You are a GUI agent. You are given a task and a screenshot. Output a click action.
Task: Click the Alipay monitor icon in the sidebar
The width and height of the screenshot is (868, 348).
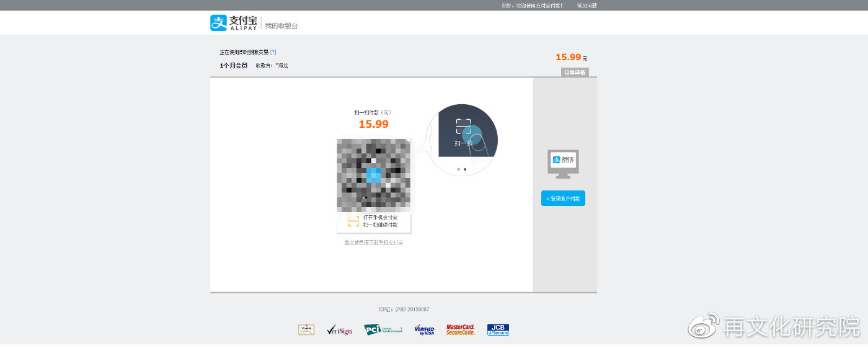(x=563, y=163)
